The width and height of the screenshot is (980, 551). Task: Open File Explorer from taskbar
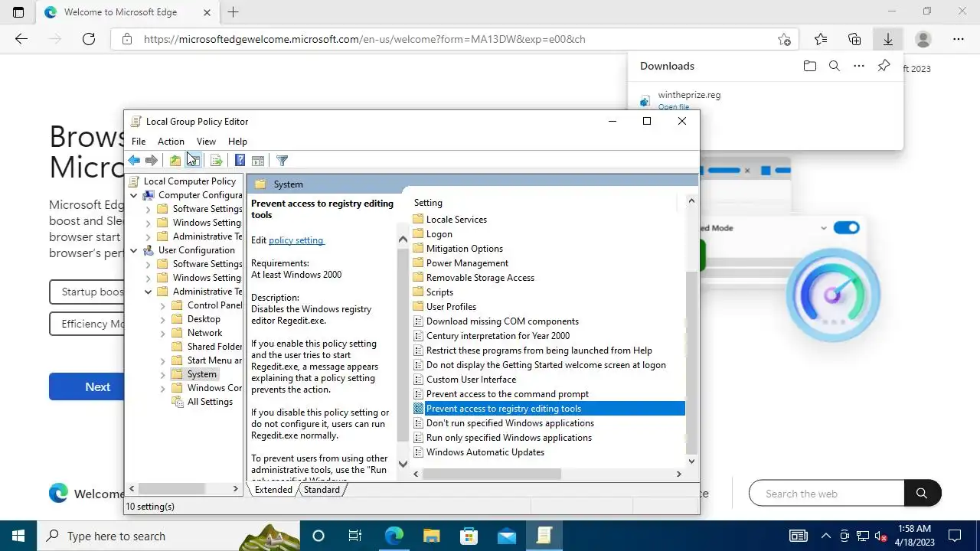[x=431, y=536]
